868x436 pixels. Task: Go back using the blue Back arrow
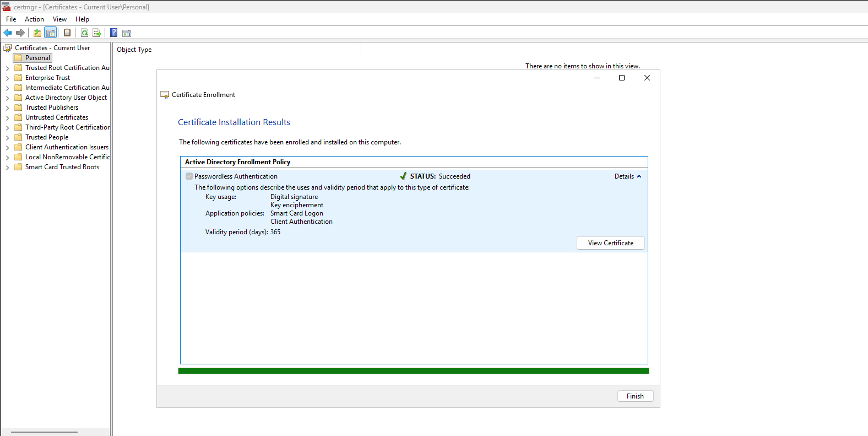click(x=8, y=33)
